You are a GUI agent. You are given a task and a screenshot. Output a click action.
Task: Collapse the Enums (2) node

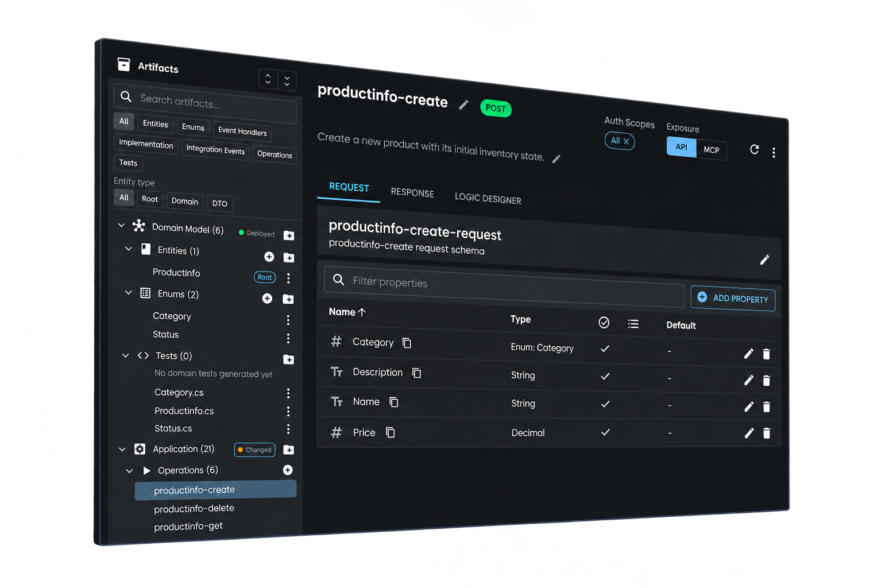point(129,293)
